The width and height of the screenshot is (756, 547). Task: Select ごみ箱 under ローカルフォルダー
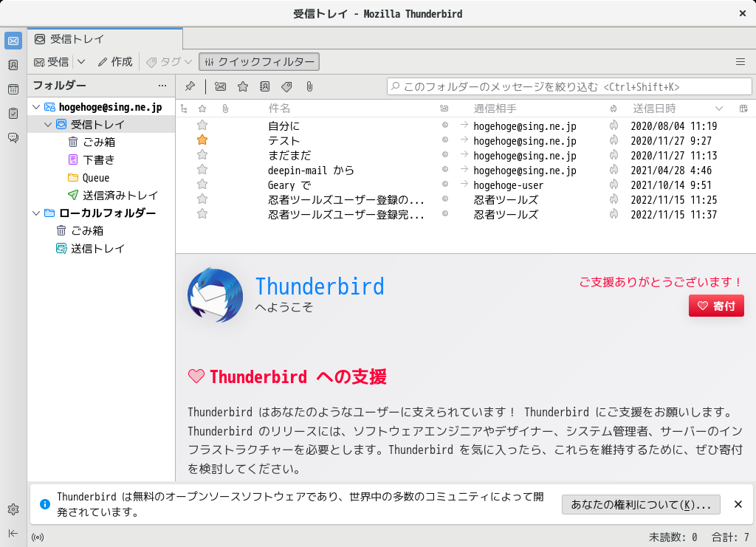(87, 230)
